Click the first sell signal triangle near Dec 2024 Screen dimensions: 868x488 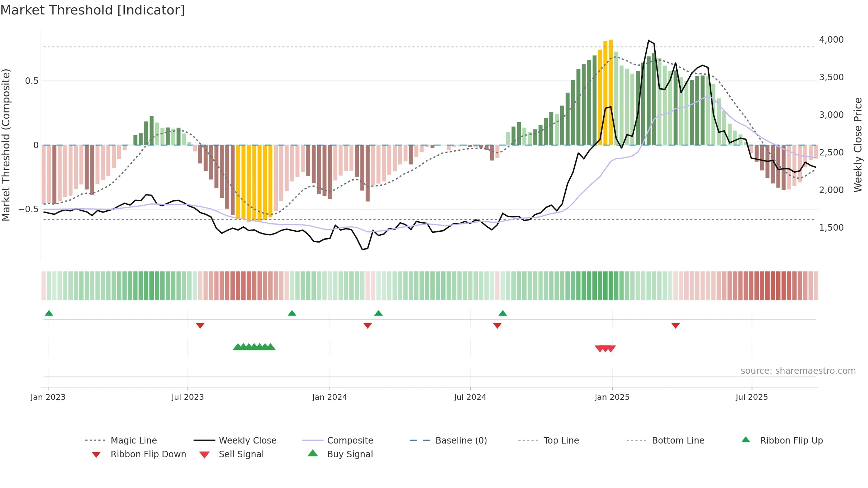[600, 349]
